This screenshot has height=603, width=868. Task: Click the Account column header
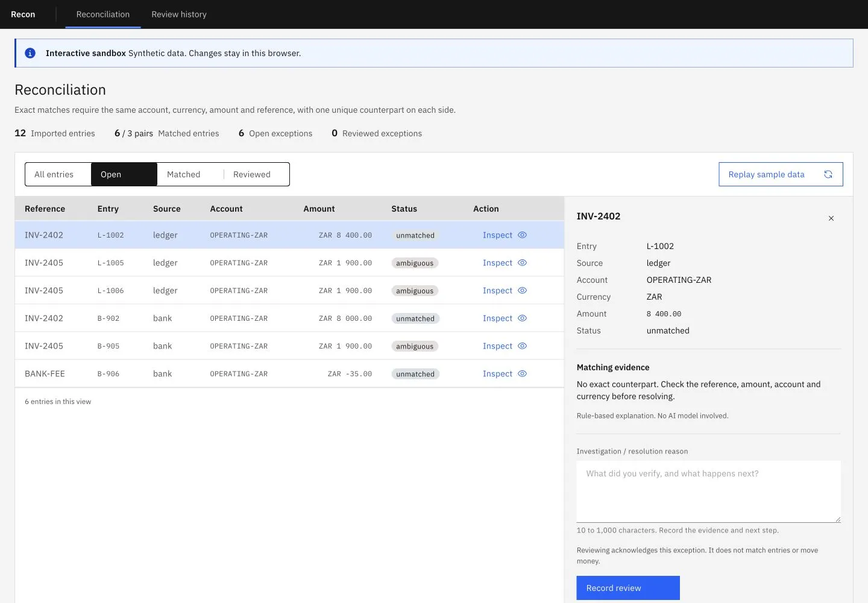pyautogui.click(x=226, y=209)
